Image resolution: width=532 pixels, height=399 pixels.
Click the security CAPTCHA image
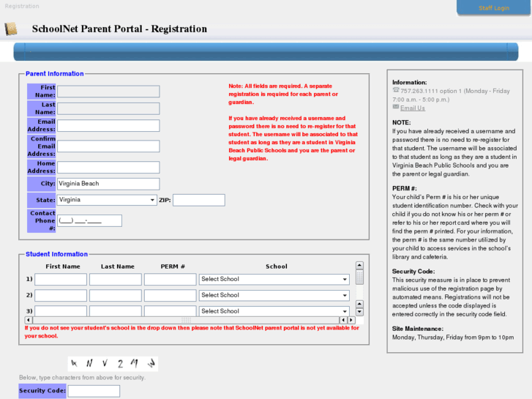pos(113,364)
